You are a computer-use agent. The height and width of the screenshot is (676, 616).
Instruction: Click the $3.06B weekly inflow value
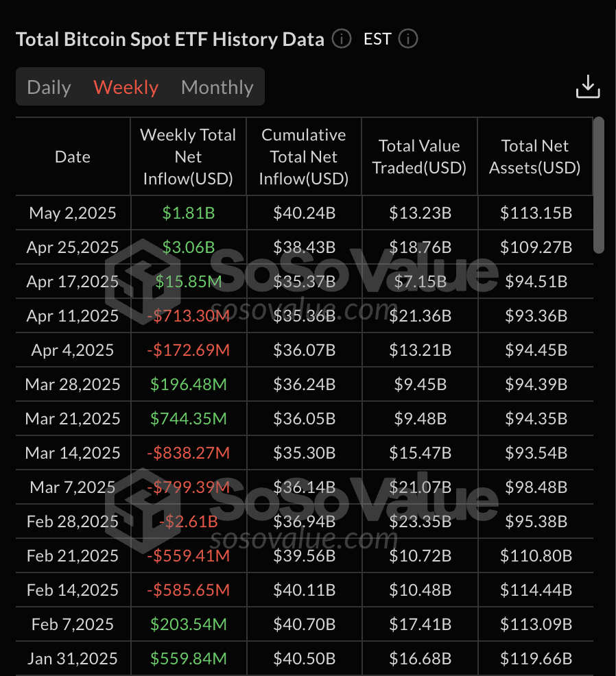coord(188,248)
